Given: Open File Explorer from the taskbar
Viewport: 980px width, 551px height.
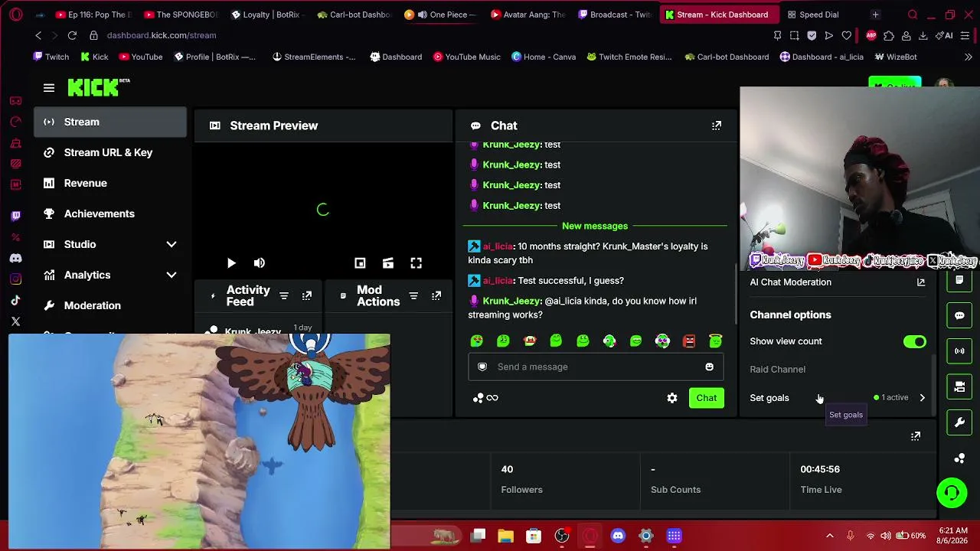Looking at the screenshot, I should click(x=505, y=536).
